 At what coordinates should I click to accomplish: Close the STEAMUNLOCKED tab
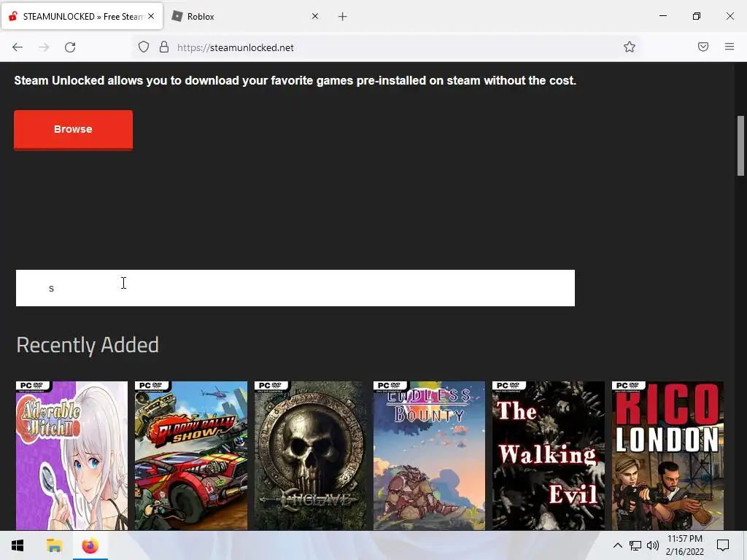[x=151, y=16]
